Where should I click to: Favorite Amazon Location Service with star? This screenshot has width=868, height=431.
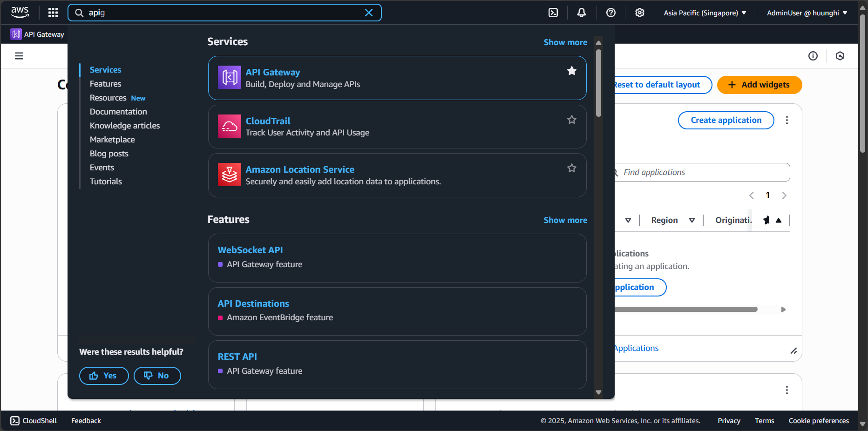(x=572, y=168)
